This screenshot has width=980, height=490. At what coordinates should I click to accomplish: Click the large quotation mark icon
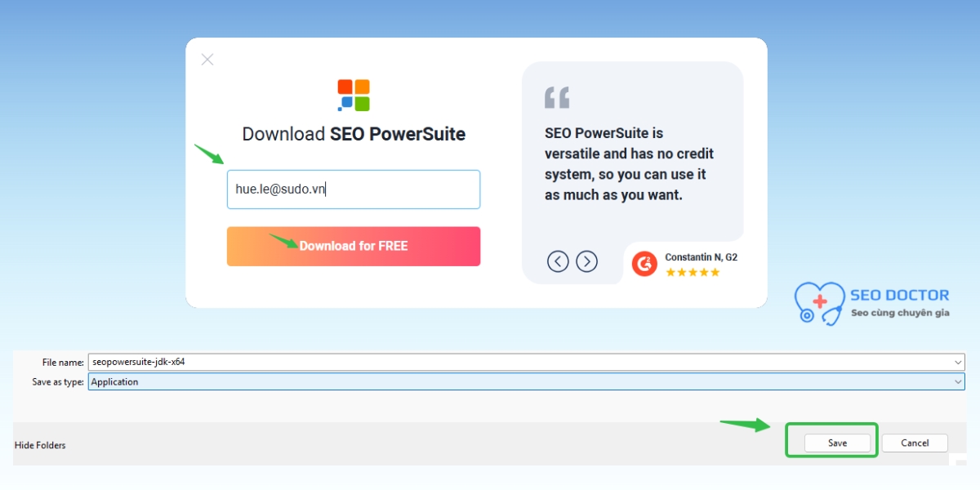tap(557, 97)
